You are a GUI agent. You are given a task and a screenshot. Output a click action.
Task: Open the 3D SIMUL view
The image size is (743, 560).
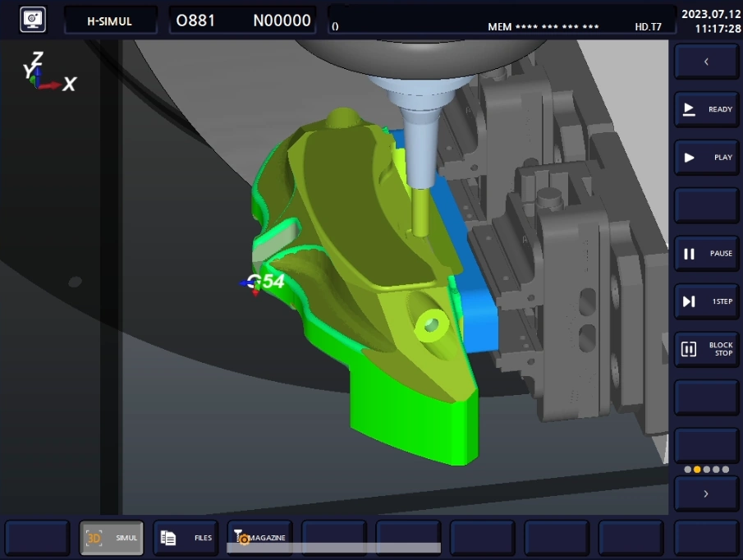[112, 538]
